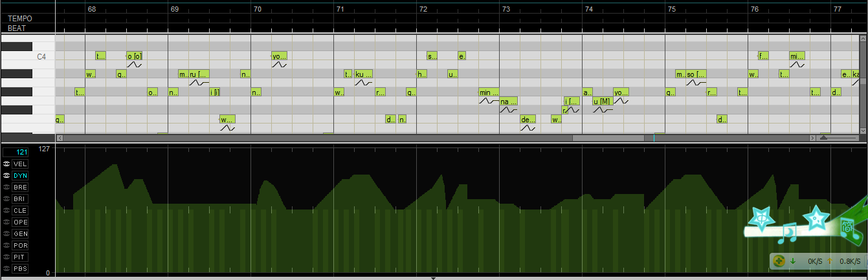Click the vertical scrollbar up arrow

(863, 39)
